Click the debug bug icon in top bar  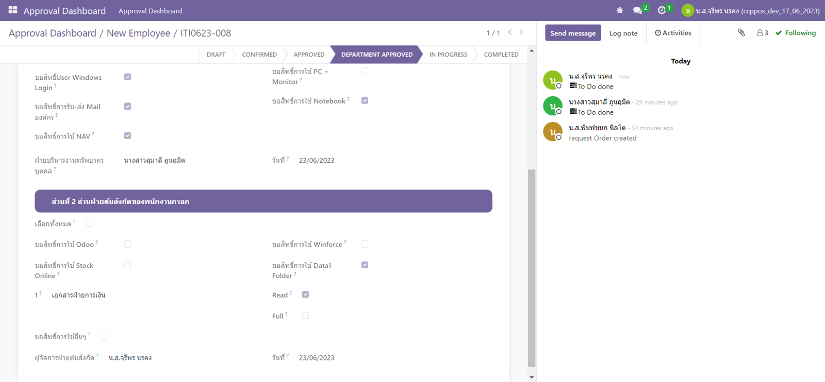point(620,10)
